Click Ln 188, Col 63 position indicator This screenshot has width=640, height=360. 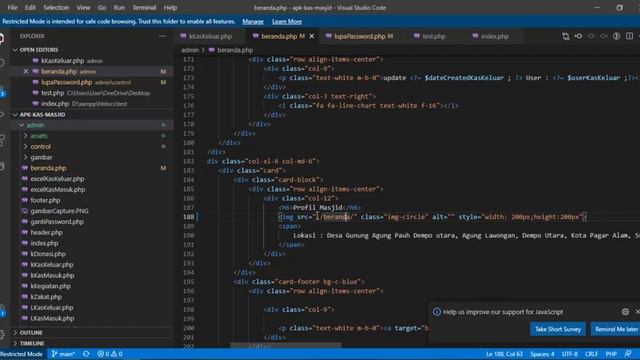pos(504,354)
